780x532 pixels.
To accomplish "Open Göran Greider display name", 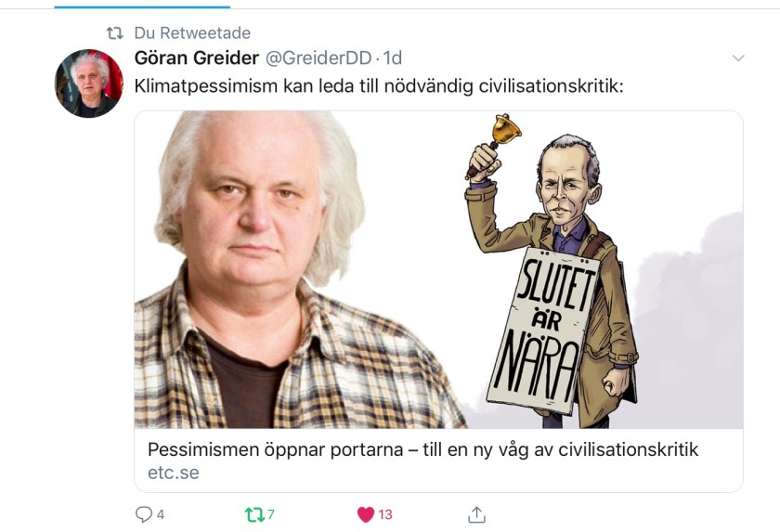I will [197, 58].
